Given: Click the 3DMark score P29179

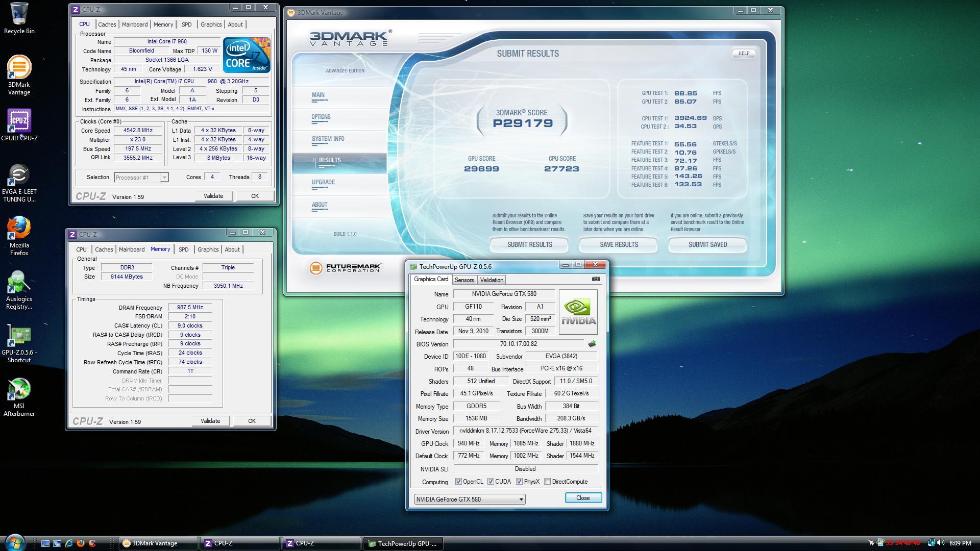Looking at the screenshot, I should click(x=523, y=123).
